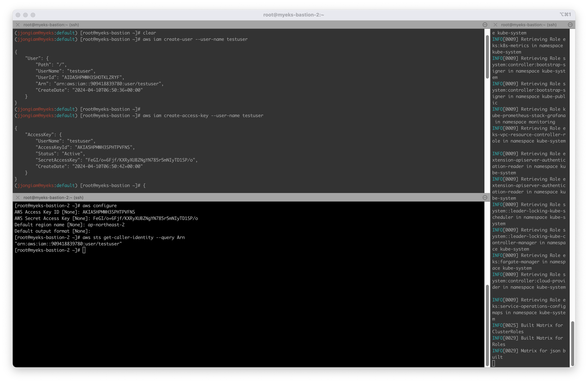Select the top-left pane title root@myeks-bastion:~ (ssh)
This screenshot has height=383, width=588.
point(51,25)
